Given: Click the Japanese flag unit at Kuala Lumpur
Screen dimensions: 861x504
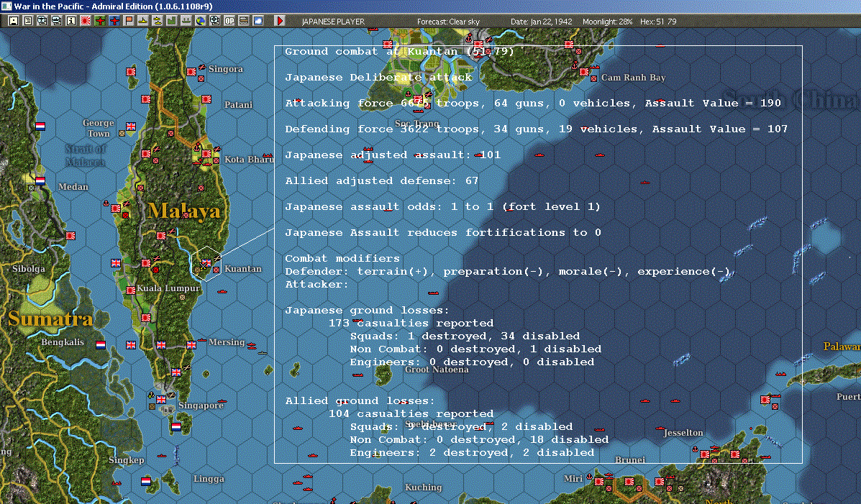Looking at the screenshot, I should point(131,290).
